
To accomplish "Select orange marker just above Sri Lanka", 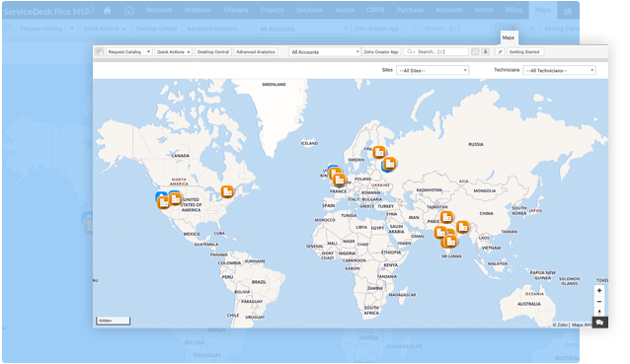I will tap(451, 242).
